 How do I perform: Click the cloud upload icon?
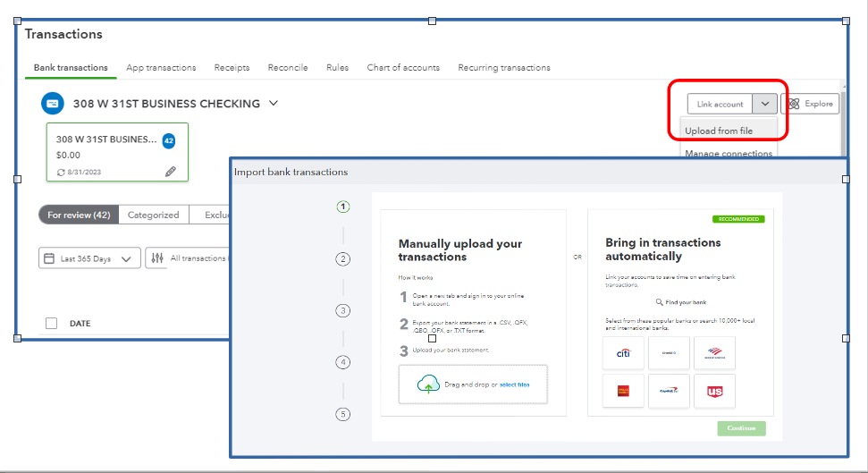(428, 384)
